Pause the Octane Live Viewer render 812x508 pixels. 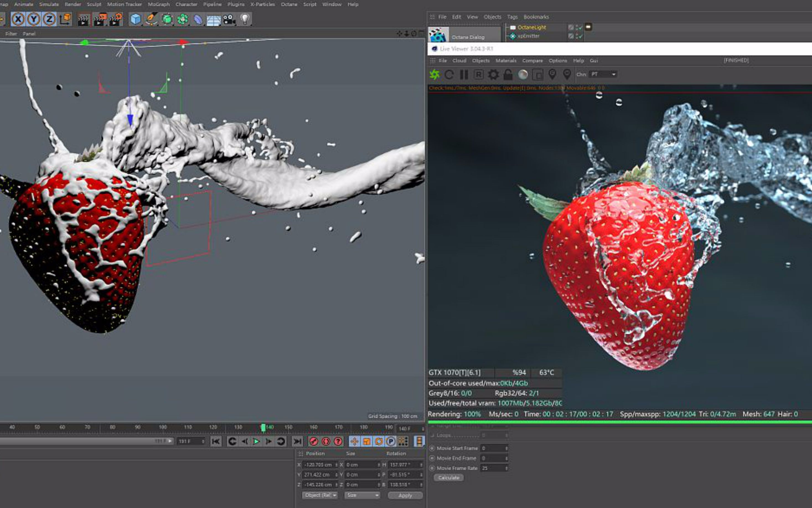pos(464,74)
